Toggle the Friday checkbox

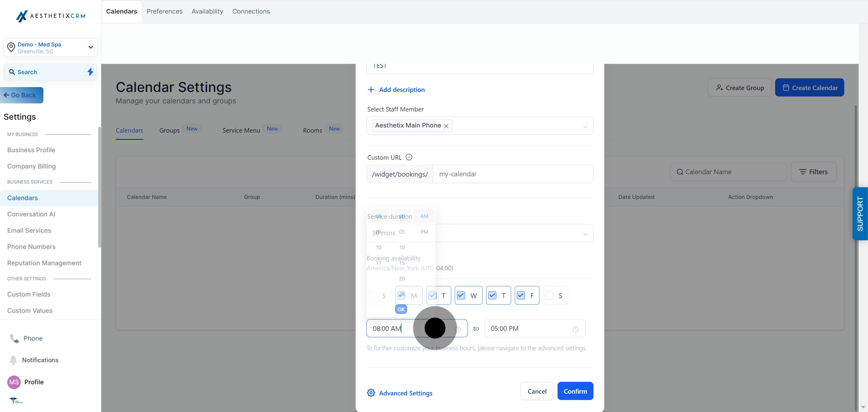click(x=521, y=295)
